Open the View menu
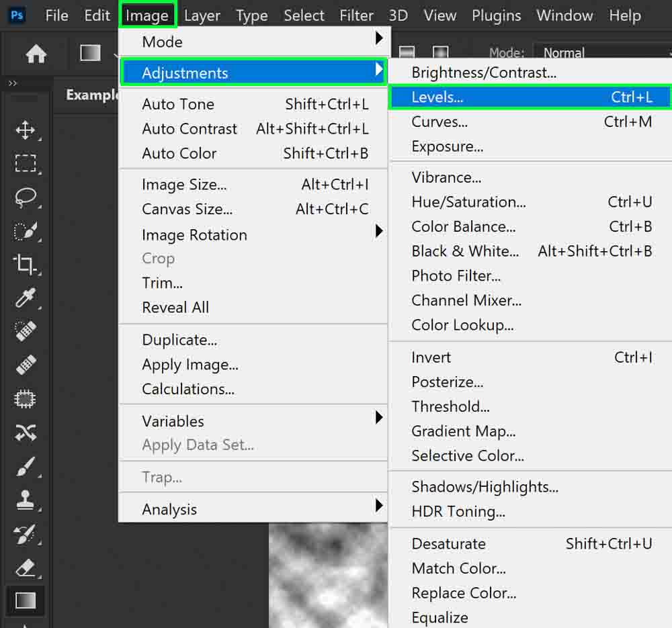672x628 pixels. coord(439,16)
